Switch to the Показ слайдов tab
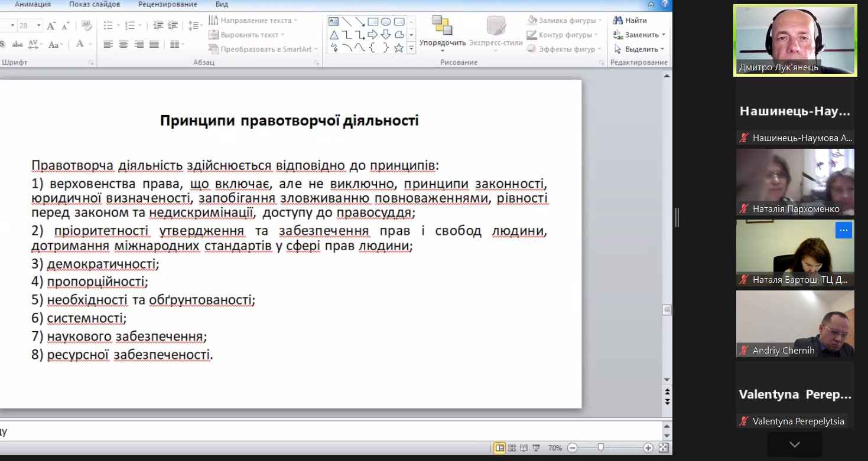 point(95,4)
